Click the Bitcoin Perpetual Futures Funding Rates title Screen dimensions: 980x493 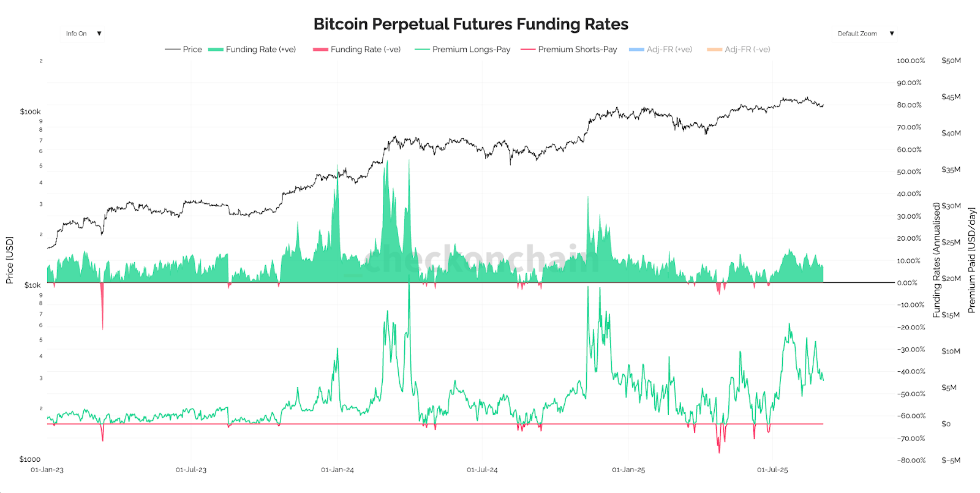coord(470,24)
